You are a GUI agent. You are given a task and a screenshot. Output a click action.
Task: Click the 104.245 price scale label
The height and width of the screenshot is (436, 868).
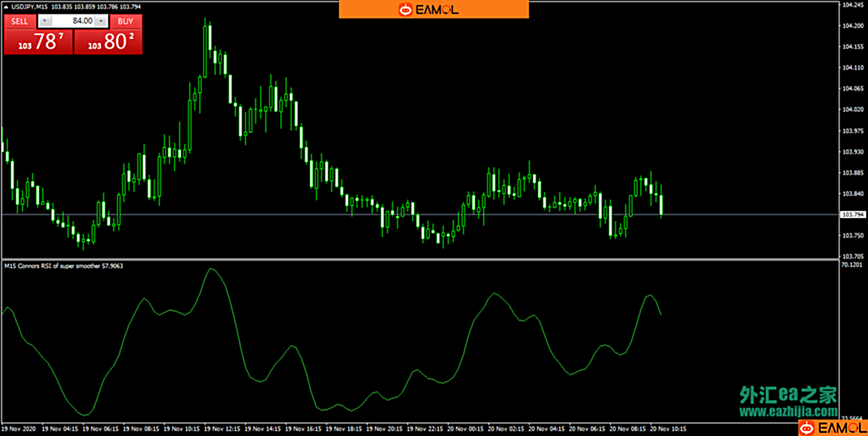[852, 5]
